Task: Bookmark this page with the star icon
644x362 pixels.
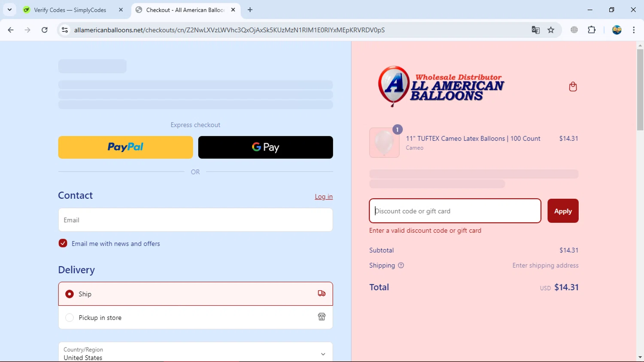Action: point(551,30)
